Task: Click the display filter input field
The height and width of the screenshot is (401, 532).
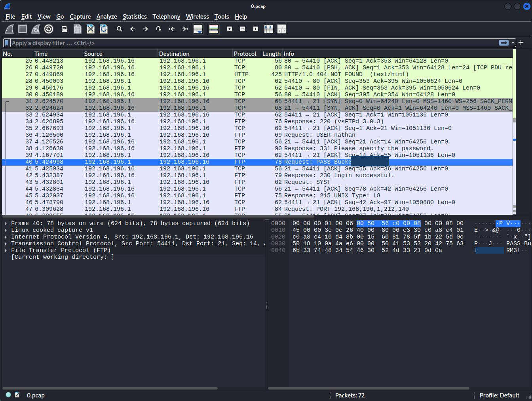Action: point(253,43)
